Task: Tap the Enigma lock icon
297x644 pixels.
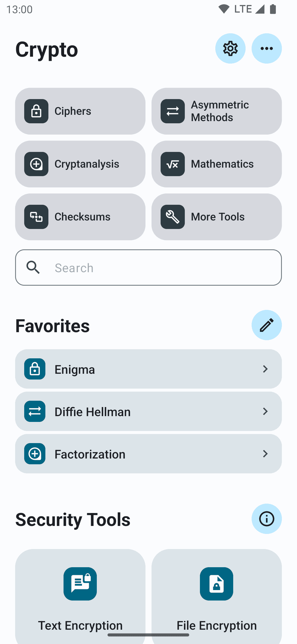Action: point(35,369)
